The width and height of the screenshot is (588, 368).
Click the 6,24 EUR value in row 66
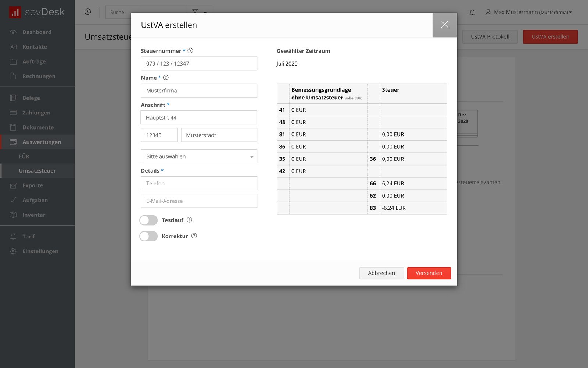tap(393, 183)
